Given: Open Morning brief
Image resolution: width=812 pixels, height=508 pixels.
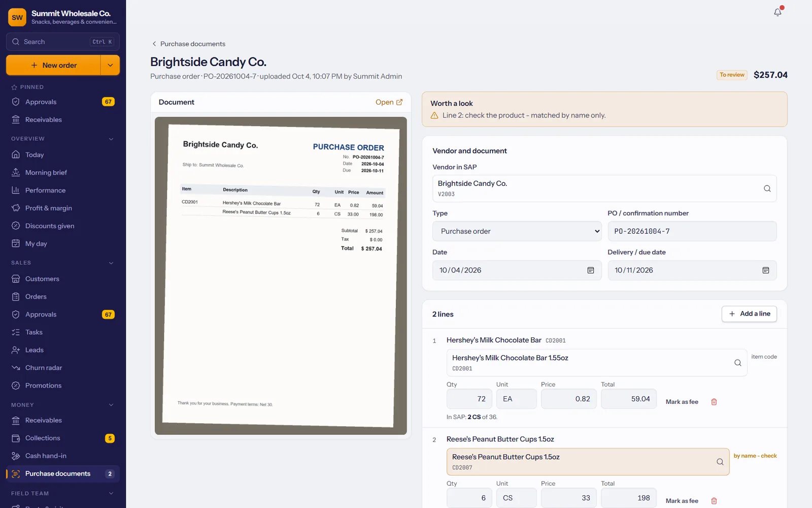Looking at the screenshot, I should 63,172.
